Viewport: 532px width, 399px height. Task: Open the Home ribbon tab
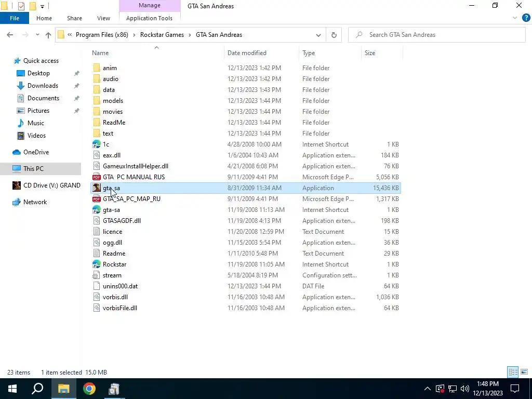pyautogui.click(x=44, y=18)
